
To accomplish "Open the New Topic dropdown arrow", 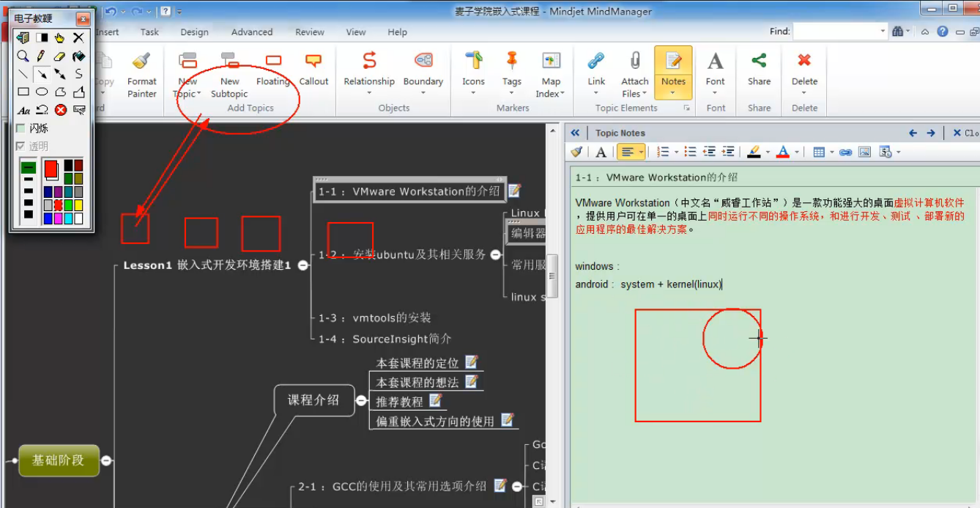I will click(198, 94).
